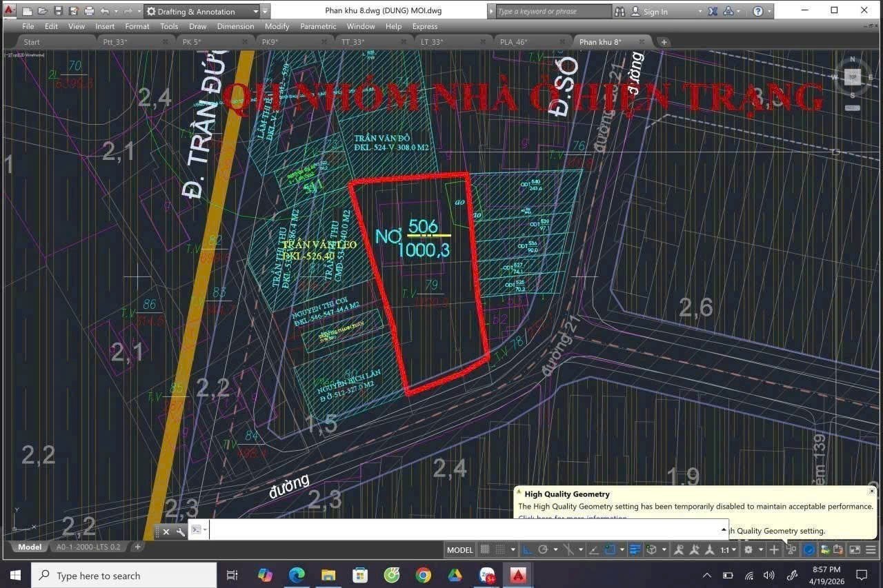Click the ViewCube TOP face

click(853, 77)
